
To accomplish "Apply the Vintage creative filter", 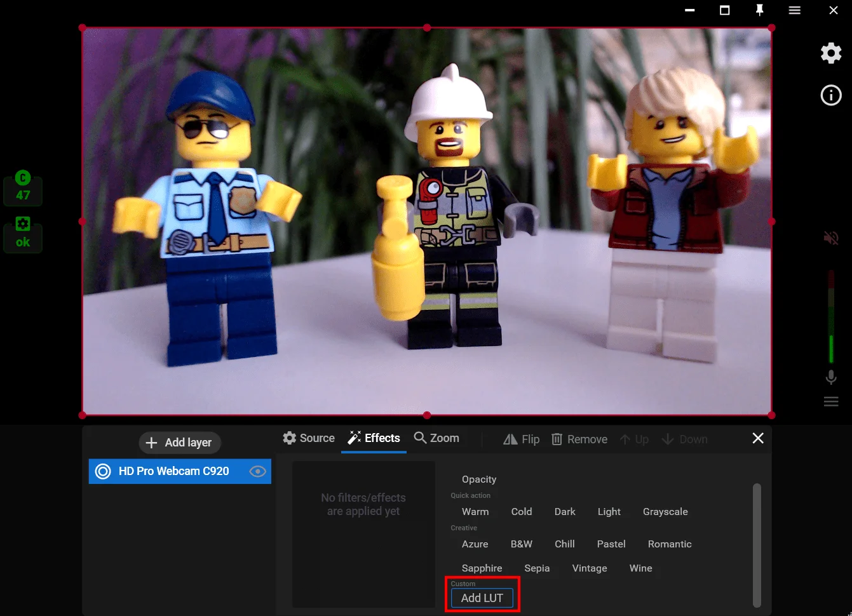I will 590,568.
